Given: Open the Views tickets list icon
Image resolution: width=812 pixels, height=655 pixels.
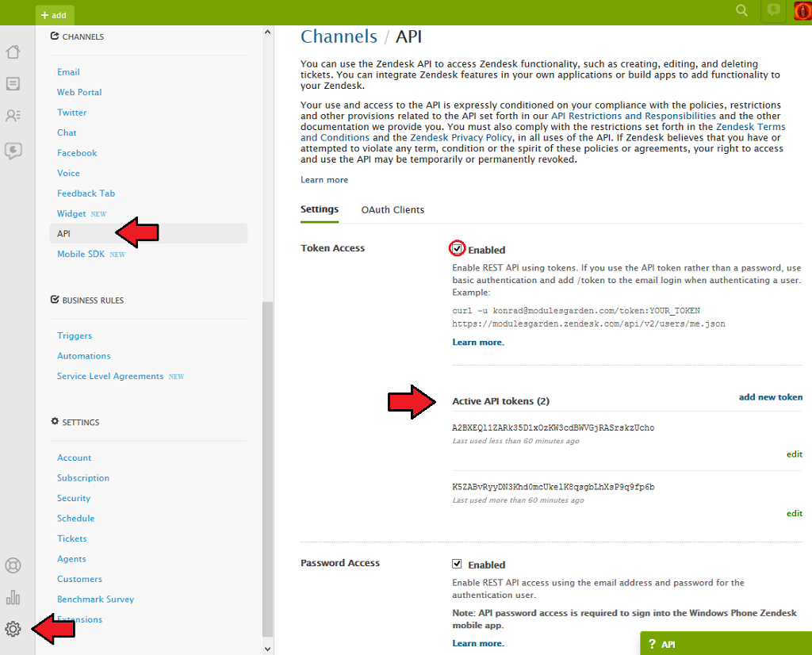Looking at the screenshot, I should [13, 83].
